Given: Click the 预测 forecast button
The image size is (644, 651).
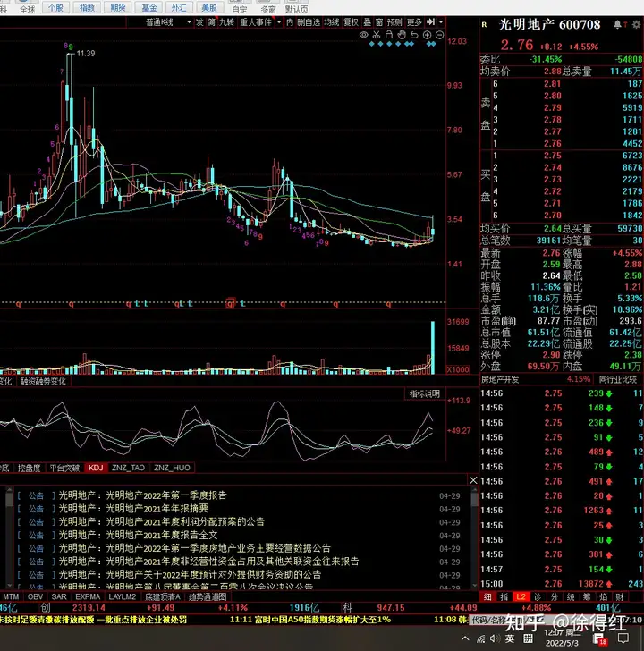Looking at the screenshot, I should [x=394, y=22].
